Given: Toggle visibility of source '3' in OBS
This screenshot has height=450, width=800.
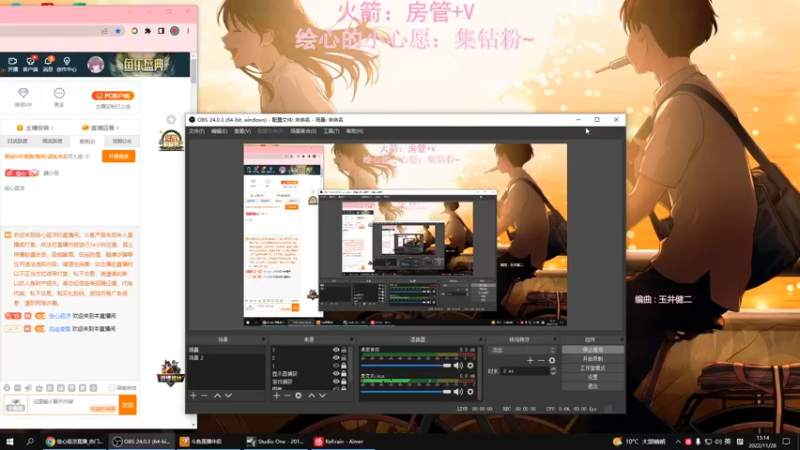Looking at the screenshot, I should [x=336, y=350].
